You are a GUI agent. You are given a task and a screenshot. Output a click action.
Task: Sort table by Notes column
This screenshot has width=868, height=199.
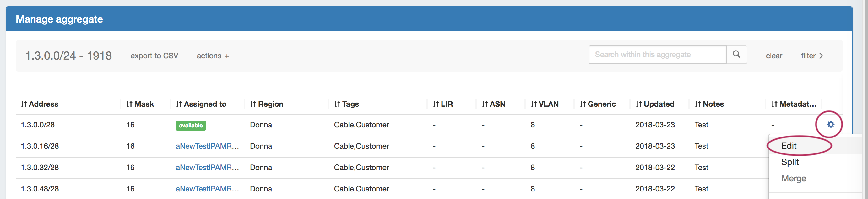point(709,105)
